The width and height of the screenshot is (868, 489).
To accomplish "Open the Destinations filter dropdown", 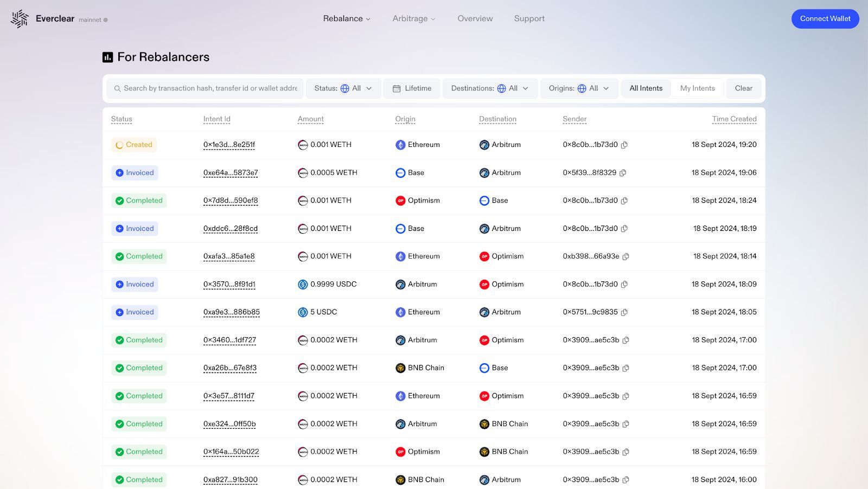I will [x=490, y=88].
